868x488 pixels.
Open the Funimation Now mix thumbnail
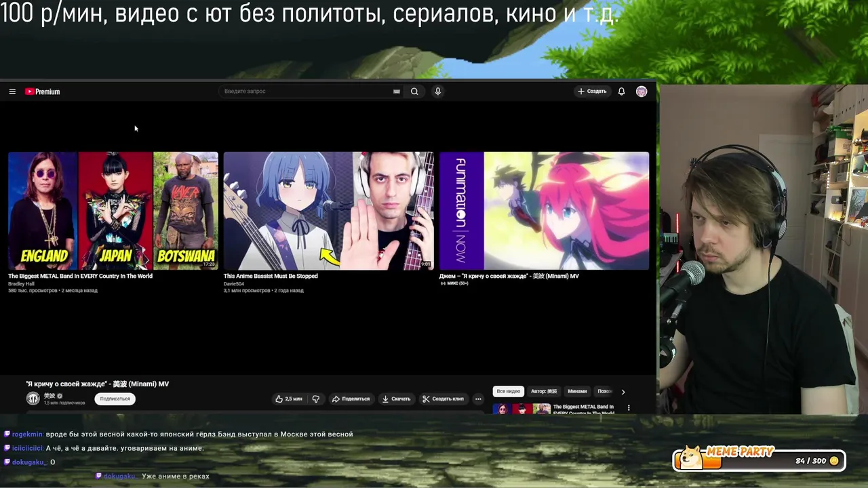pos(544,211)
